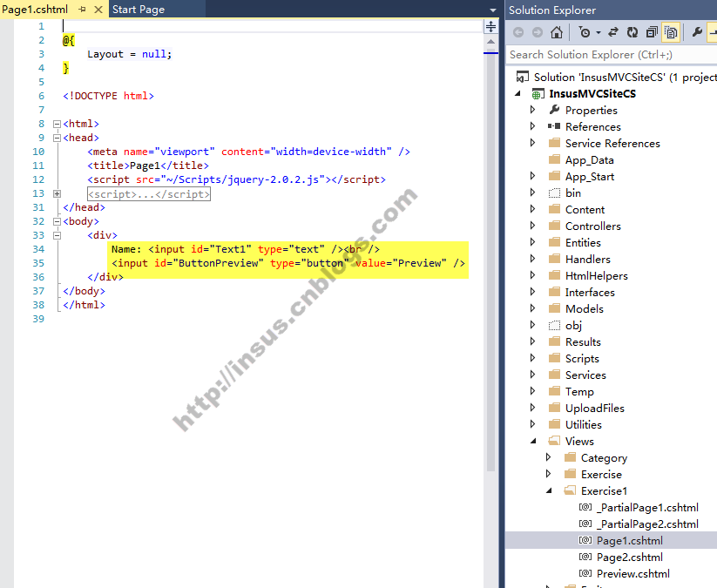Open Properties using the wrench toolbar icon

point(697,32)
